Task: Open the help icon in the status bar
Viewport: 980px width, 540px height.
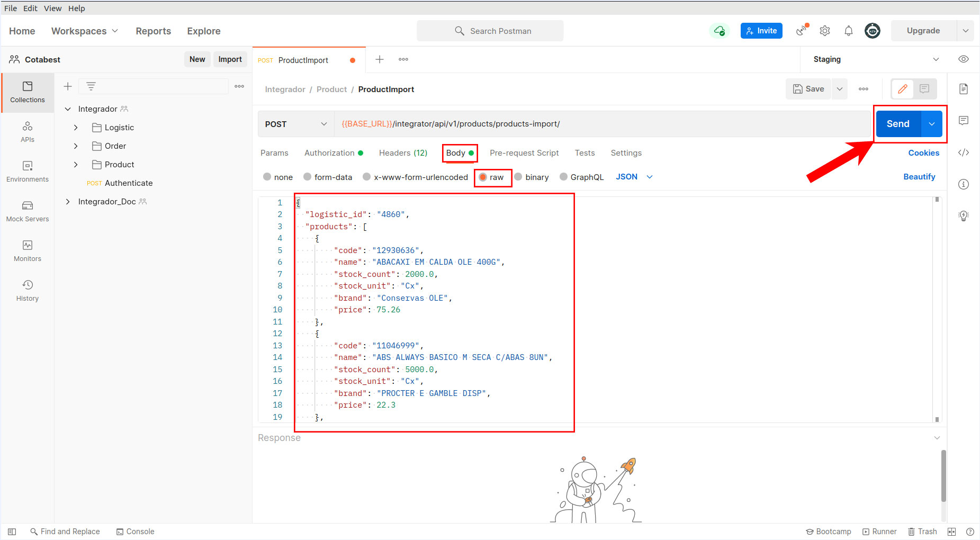Action: (x=970, y=532)
